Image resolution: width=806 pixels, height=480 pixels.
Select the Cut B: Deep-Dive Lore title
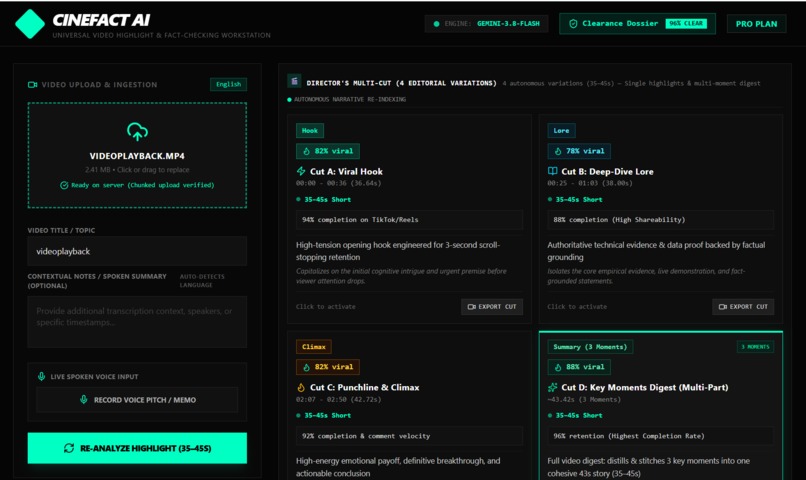(x=608, y=172)
